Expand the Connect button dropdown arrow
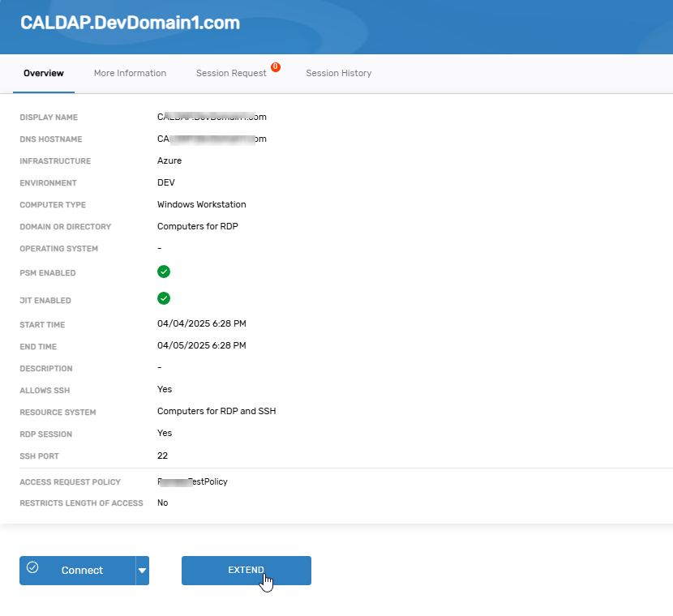This screenshot has width=673, height=616. (143, 571)
